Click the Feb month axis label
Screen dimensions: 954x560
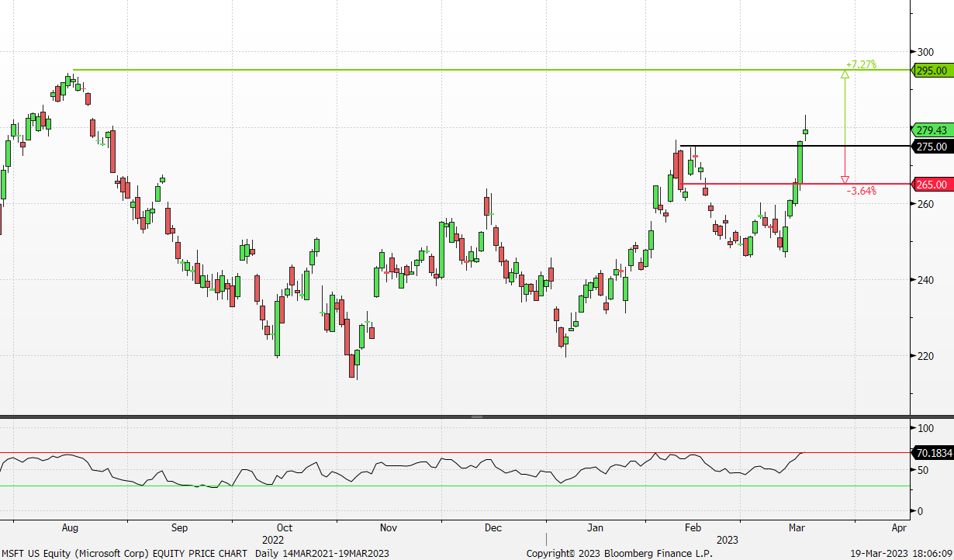[693, 528]
